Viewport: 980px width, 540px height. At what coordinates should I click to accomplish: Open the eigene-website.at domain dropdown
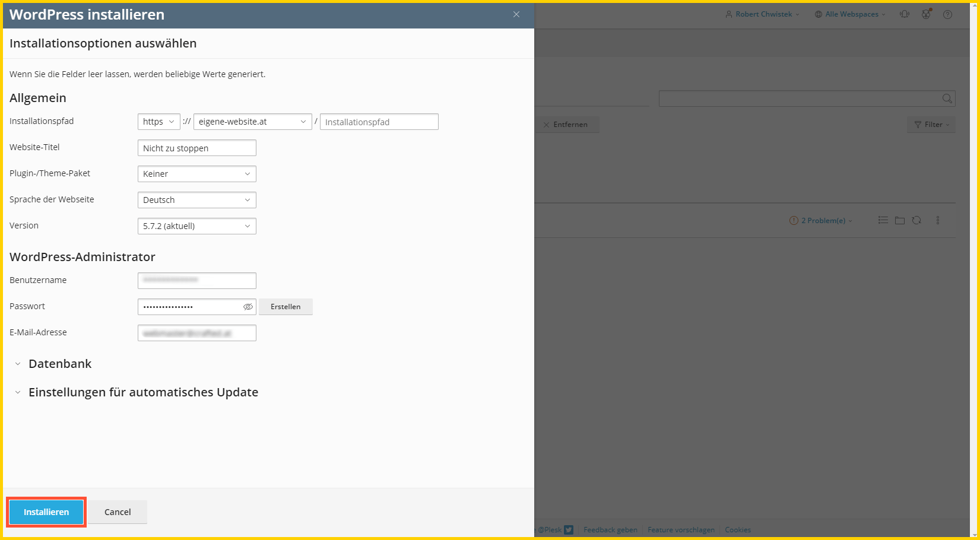[x=253, y=122]
